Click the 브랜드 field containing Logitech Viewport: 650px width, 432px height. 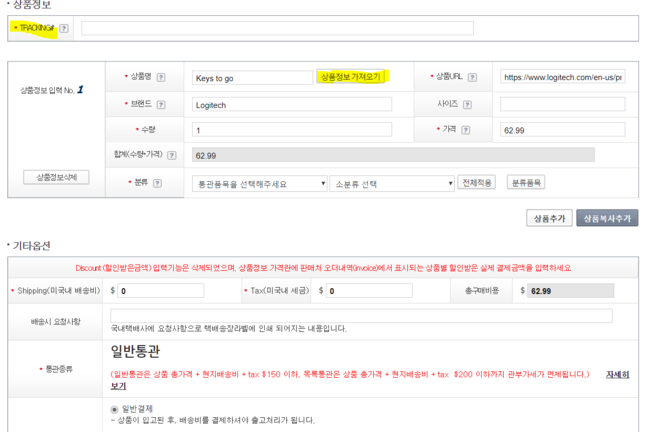tap(292, 104)
